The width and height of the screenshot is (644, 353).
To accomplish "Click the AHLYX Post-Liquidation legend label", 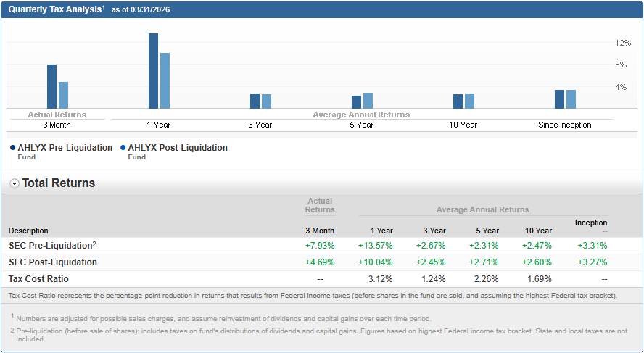I will tap(178, 148).
